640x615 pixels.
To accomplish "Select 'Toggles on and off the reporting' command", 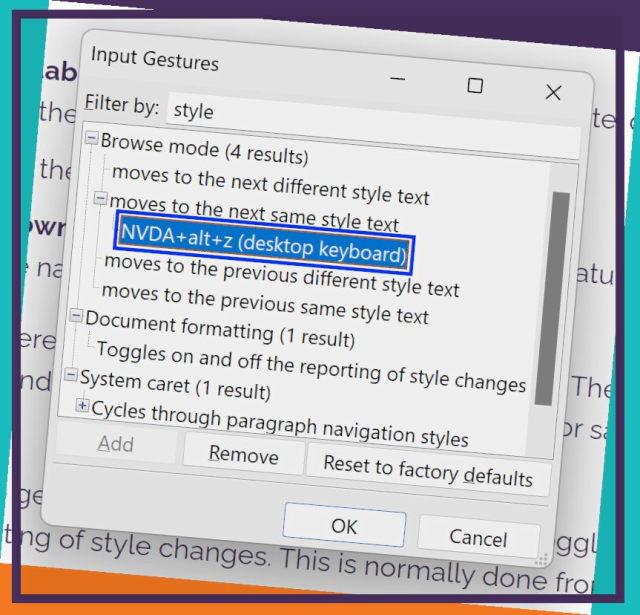I will coord(311,367).
